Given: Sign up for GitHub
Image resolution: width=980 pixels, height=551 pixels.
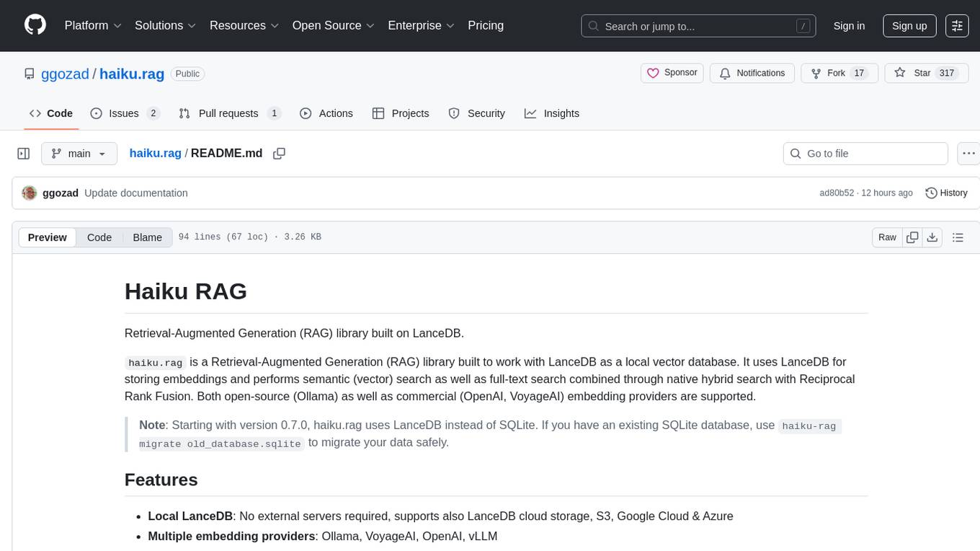Looking at the screenshot, I should 909,26.
